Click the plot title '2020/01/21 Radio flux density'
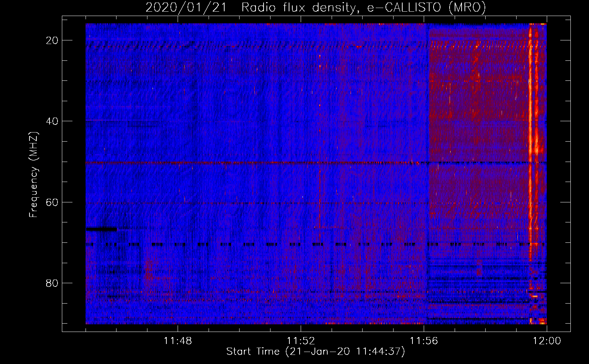589x364 pixels. click(250, 8)
